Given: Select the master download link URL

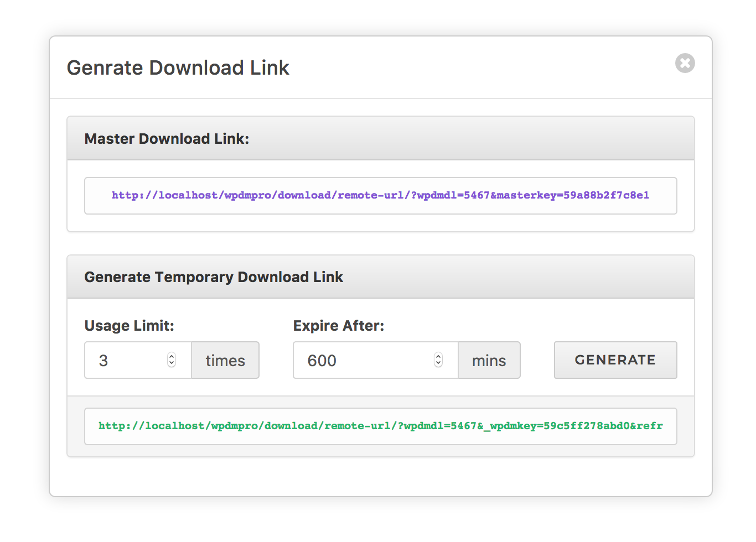Looking at the screenshot, I should pos(380,195).
